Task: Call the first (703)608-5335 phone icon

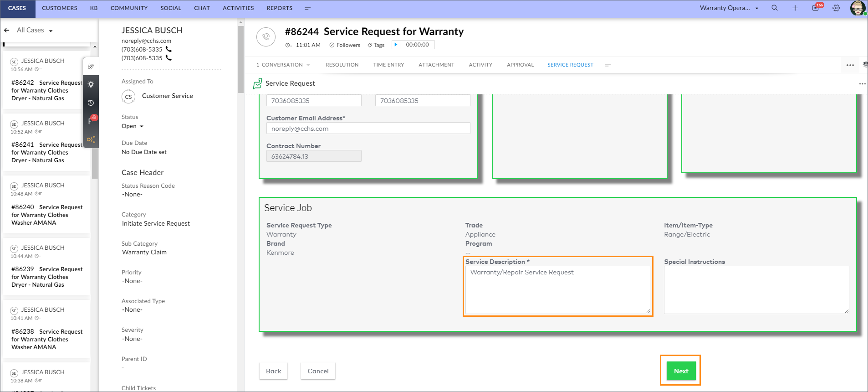Action: pos(168,49)
